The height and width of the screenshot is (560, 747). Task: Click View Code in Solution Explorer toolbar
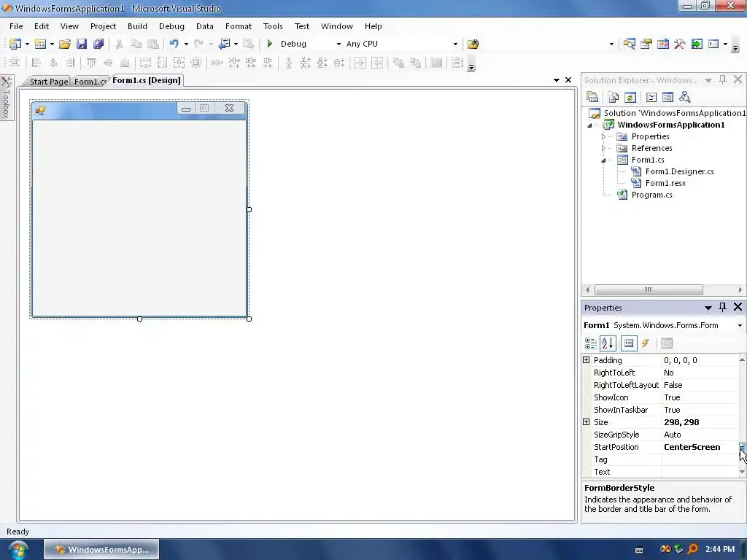point(651,97)
